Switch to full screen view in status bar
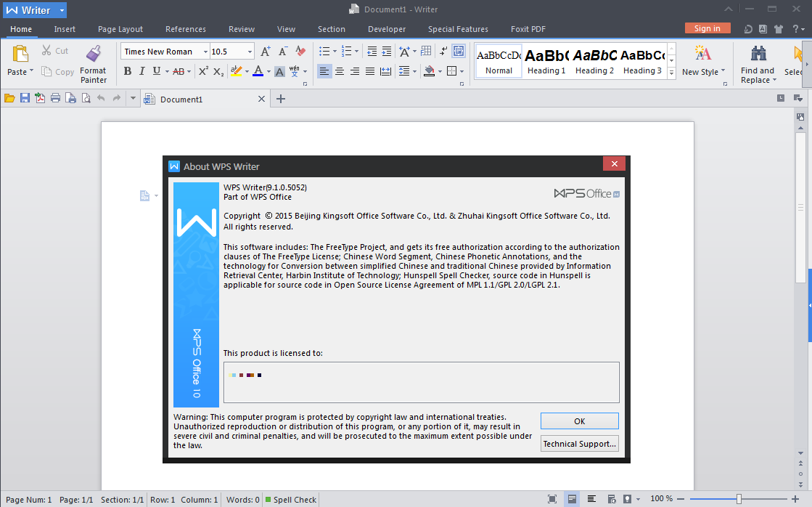 point(552,499)
